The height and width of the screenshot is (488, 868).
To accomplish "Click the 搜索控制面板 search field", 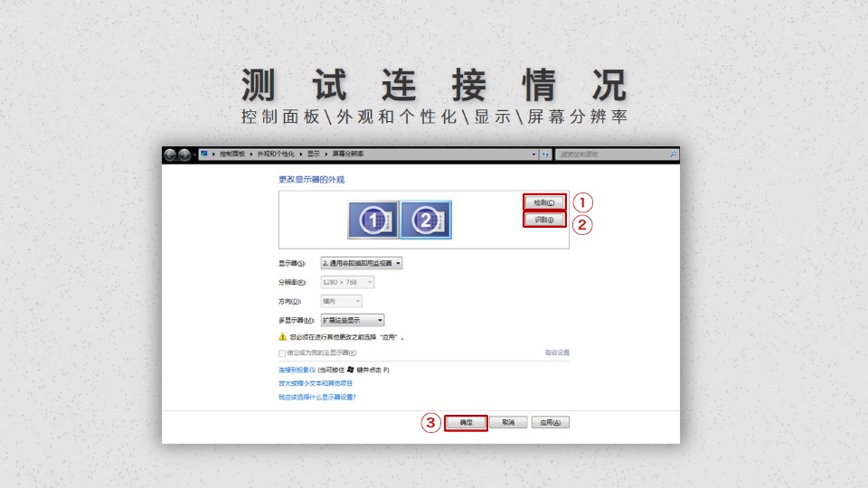I will (x=610, y=155).
